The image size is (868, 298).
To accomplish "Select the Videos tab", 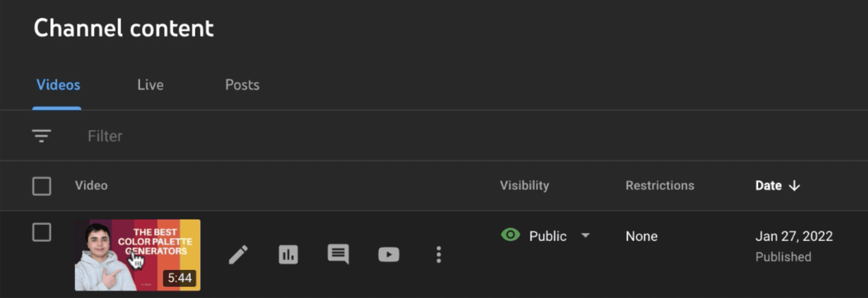I will click(x=58, y=85).
